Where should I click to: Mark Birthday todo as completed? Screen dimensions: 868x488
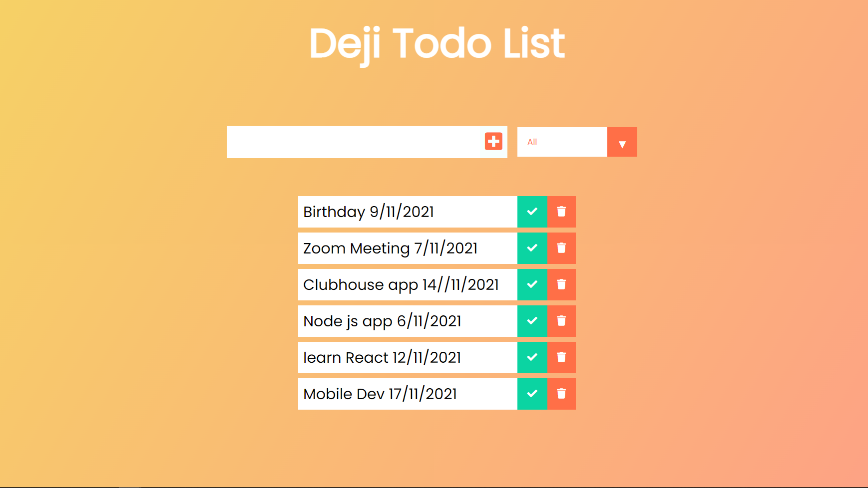pos(532,212)
